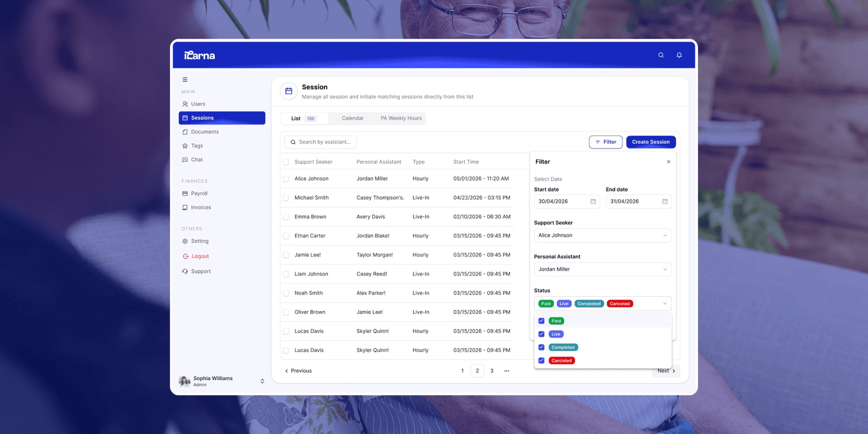Uncheck the Paid status option
The width and height of the screenshot is (868, 434).
541,321
